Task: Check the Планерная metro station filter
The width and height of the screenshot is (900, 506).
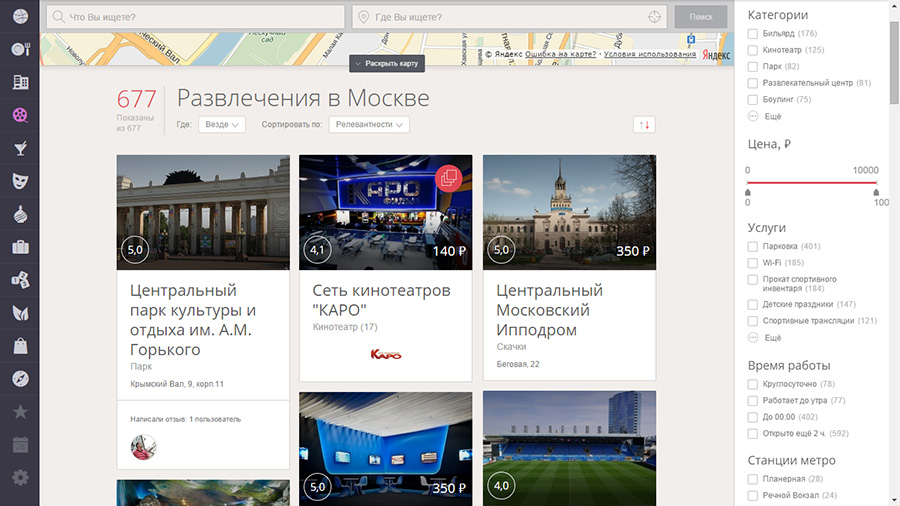Action: (752, 479)
